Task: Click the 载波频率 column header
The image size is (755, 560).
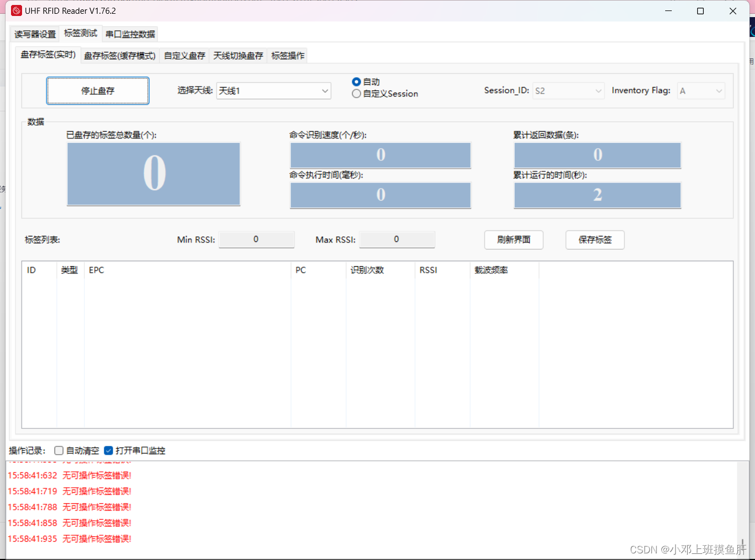Action: point(504,270)
